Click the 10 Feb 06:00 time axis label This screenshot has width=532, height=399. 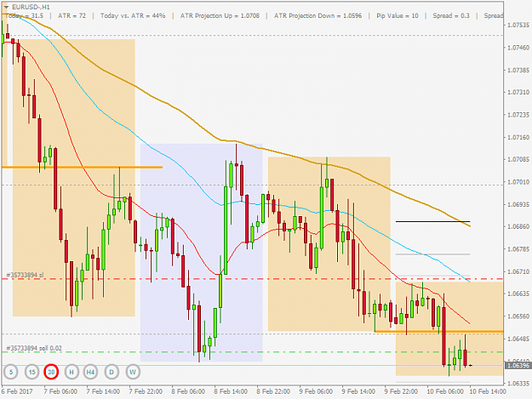point(445,391)
